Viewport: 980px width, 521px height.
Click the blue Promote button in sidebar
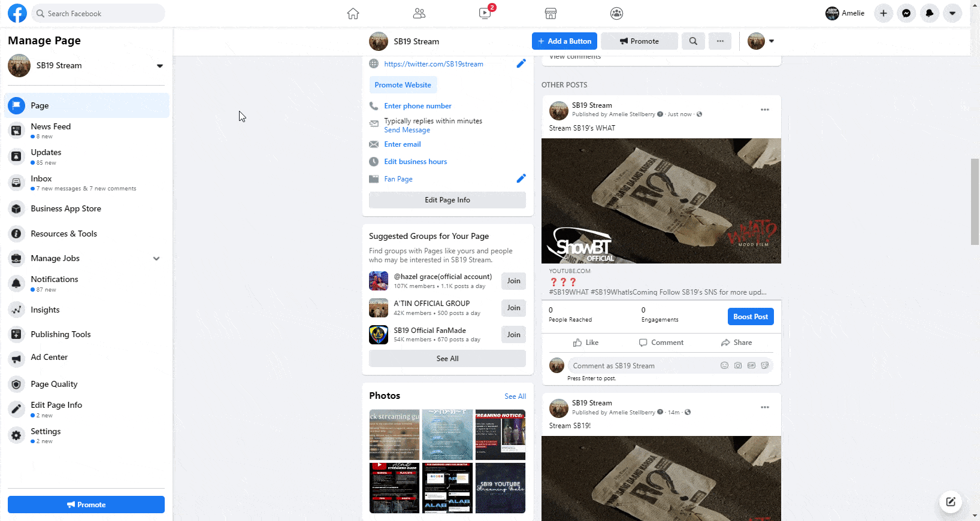pyautogui.click(x=86, y=504)
